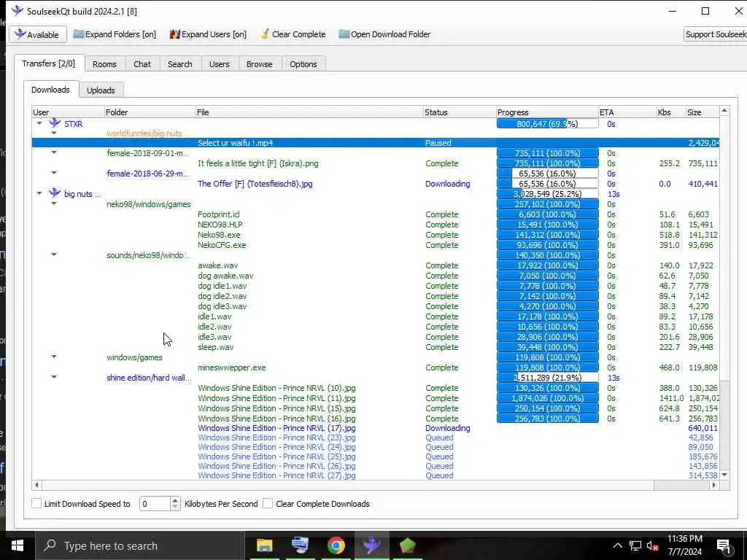Screen dimensions: 747x560
Task: Collapse the shine edition/hard wall folder
Action: coord(54,377)
